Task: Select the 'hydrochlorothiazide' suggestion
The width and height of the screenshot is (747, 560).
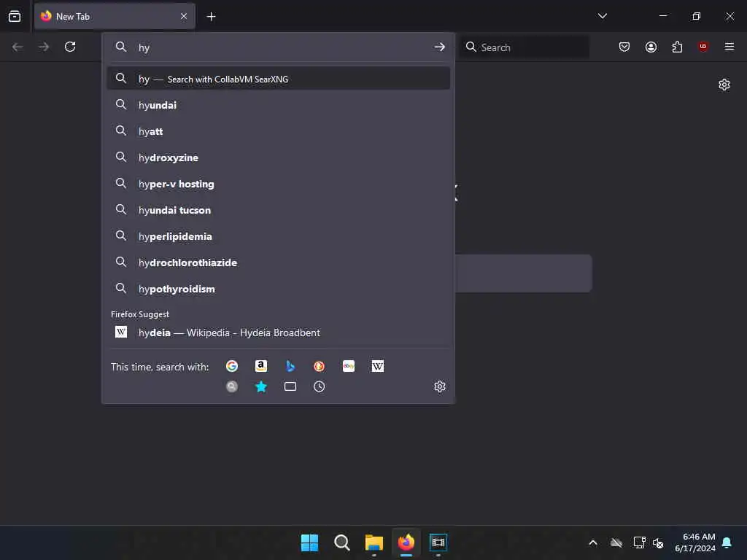Action: (278, 262)
